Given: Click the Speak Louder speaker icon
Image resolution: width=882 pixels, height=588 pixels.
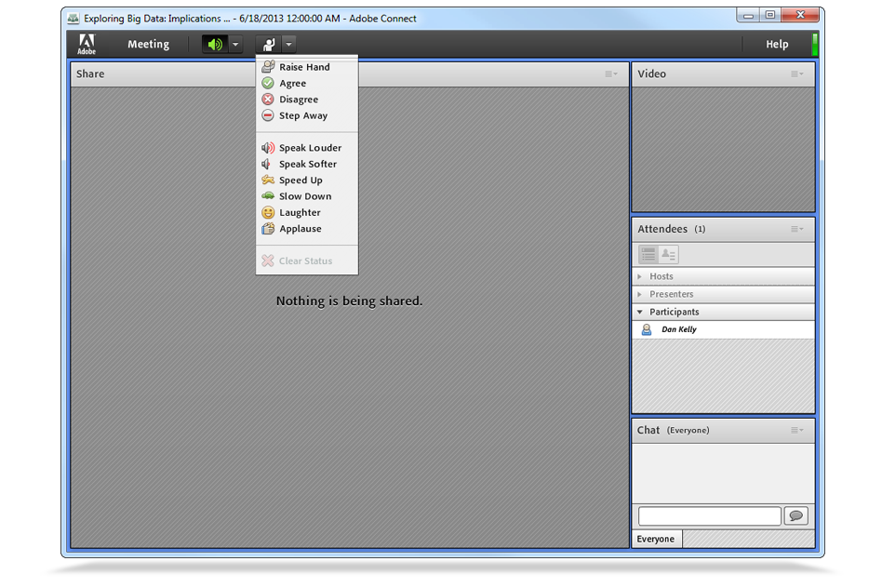Looking at the screenshot, I should [x=268, y=148].
